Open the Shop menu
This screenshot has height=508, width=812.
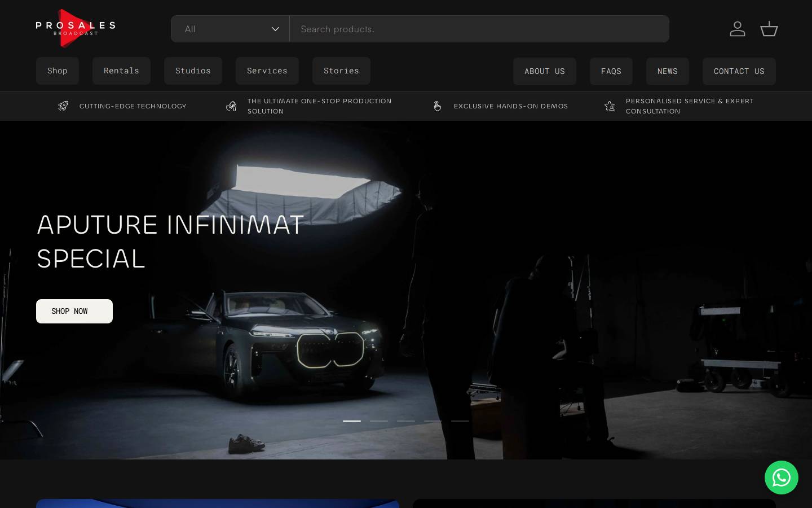tap(58, 71)
